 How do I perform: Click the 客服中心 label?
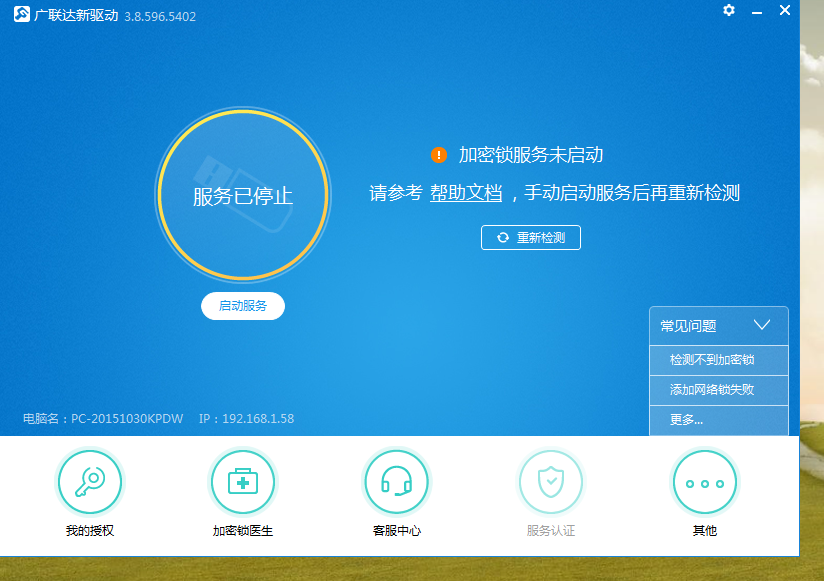click(x=397, y=531)
